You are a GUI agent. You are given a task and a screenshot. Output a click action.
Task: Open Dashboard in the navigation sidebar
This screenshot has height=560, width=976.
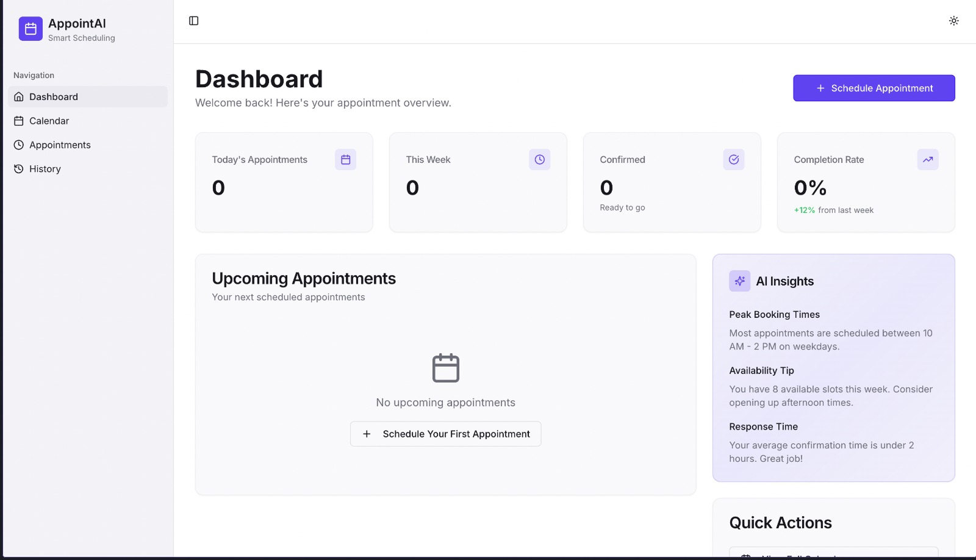coord(54,97)
